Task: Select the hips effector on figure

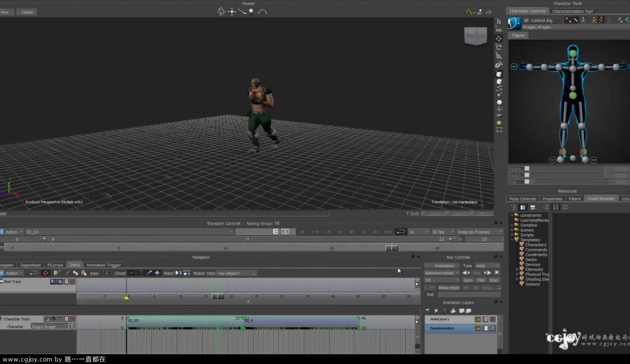Action: click(572, 95)
